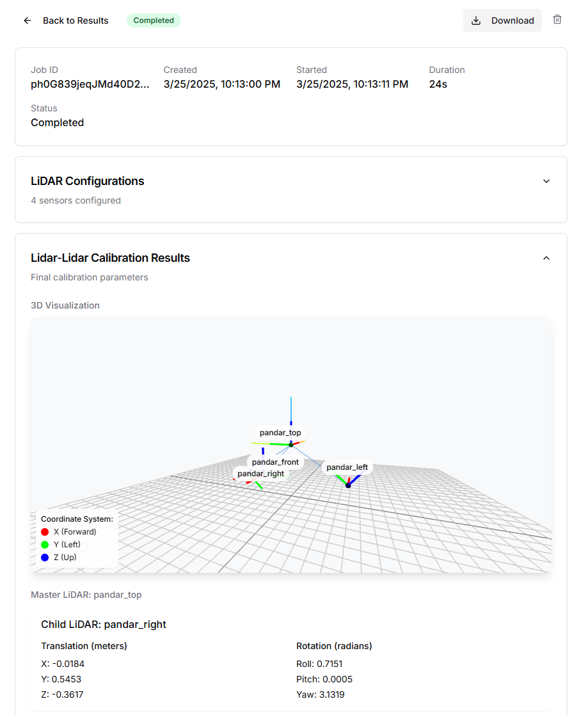Click 'Final calibration parameters' subtitle

[90, 277]
